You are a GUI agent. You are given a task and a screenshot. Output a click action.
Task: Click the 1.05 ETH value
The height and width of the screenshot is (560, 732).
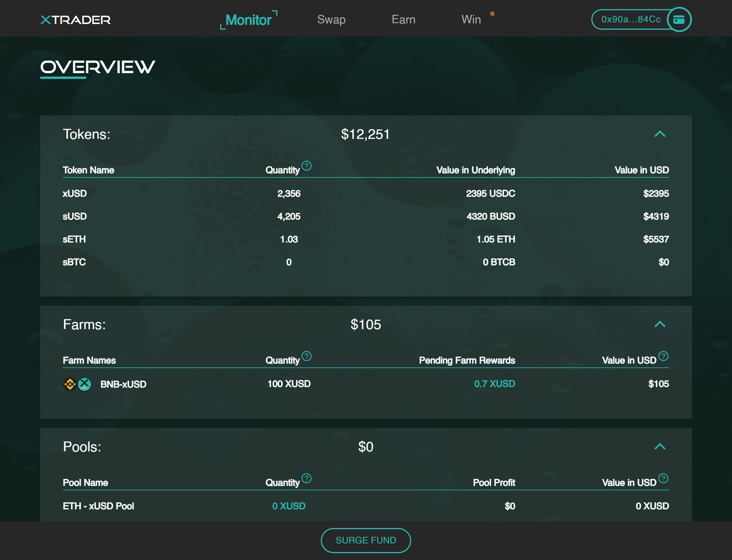[496, 239]
